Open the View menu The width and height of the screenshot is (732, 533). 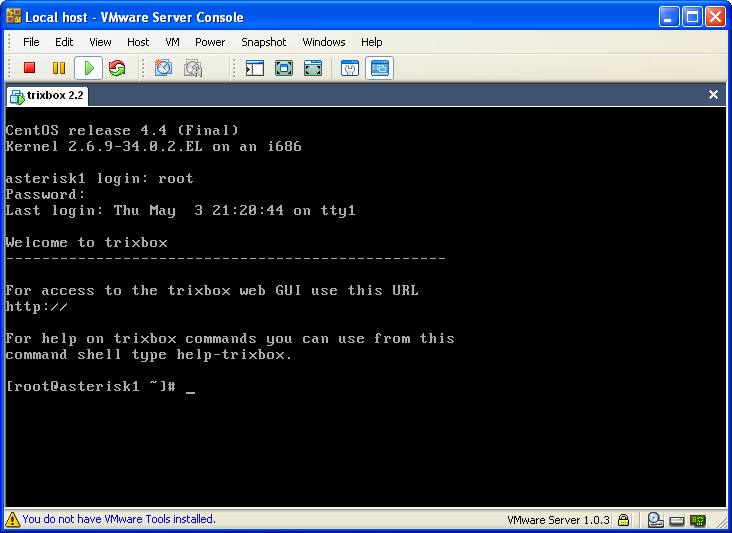click(100, 42)
